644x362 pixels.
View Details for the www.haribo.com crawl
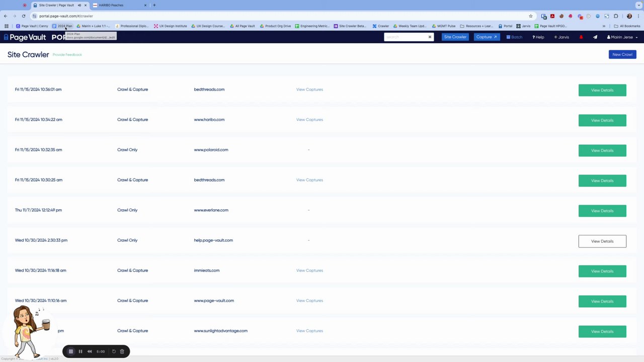602,120
